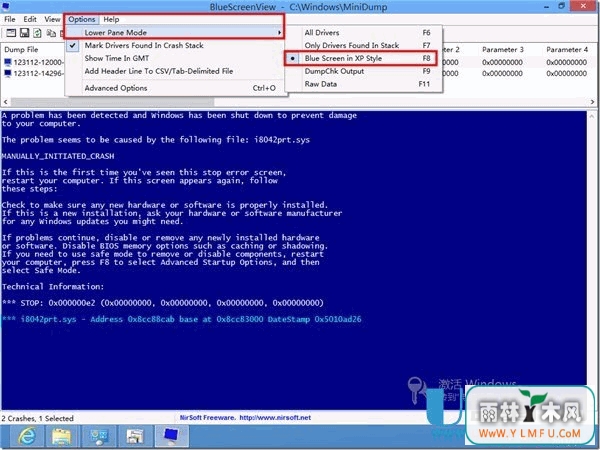
Task: Click the Save toolbar icon
Action: coord(24,33)
